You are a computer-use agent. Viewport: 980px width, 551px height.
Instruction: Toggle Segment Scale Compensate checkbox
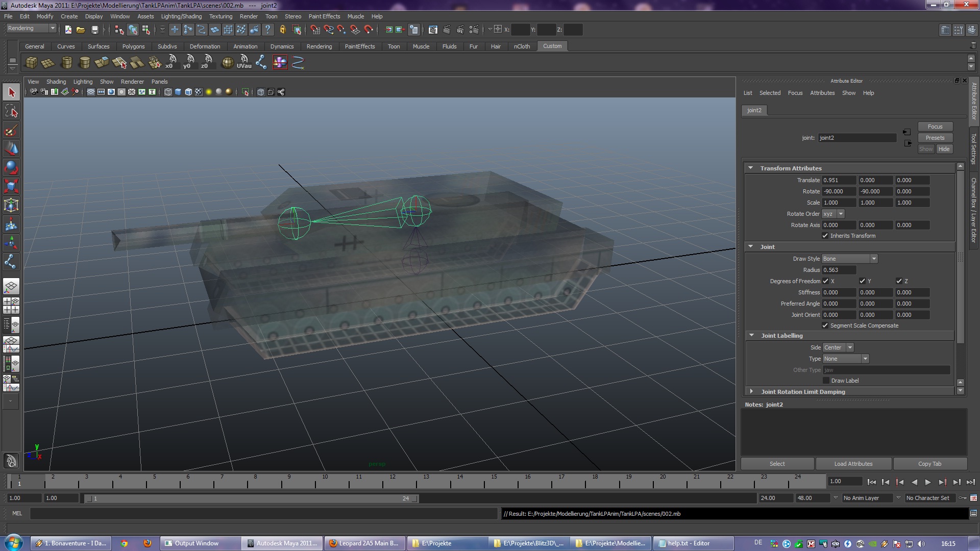tap(825, 325)
